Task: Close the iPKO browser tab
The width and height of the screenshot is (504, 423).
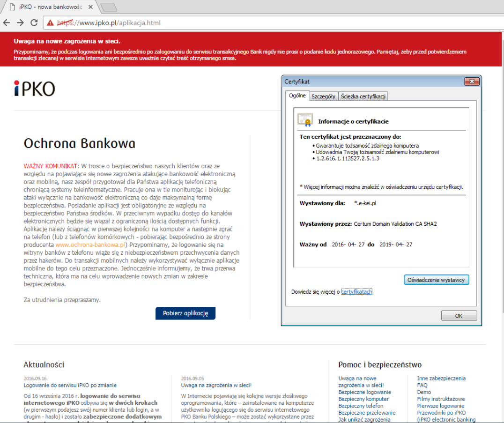Action: click(x=91, y=7)
